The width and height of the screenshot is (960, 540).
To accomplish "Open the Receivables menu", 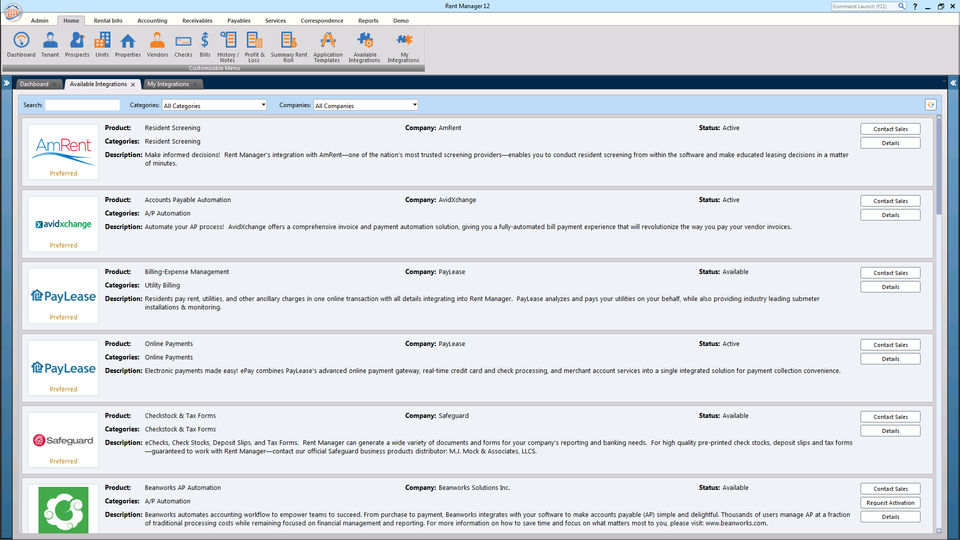I will click(197, 21).
